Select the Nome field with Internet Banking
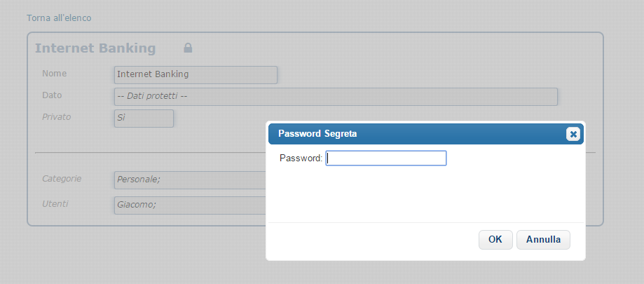 tap(196, 74)
